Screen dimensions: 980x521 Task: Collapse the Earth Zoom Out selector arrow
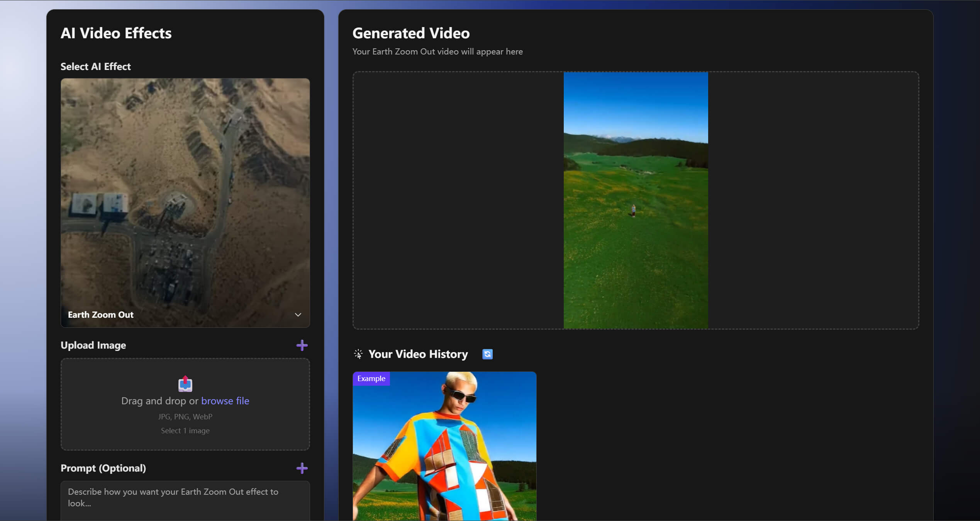click(298, 315)
